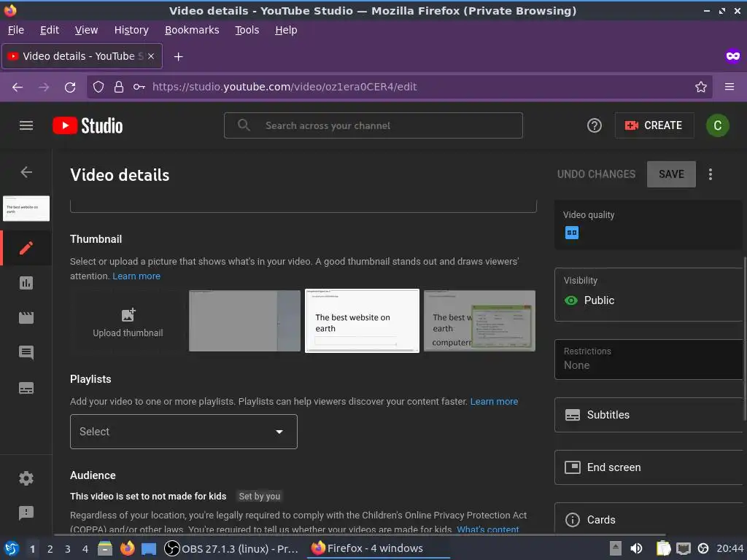Open the Analytics bar chart icon

pyautogui.click(x=26, y=283)
